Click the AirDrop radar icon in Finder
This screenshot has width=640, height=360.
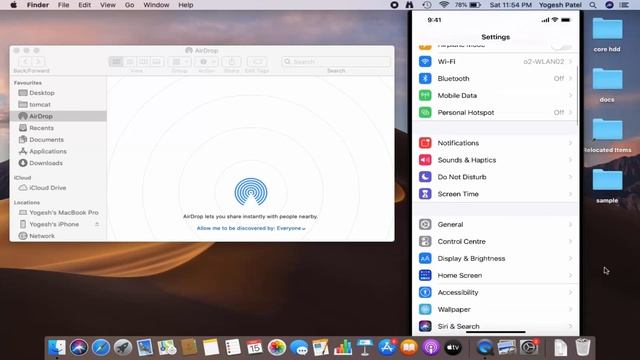click(x=251, y=191)
